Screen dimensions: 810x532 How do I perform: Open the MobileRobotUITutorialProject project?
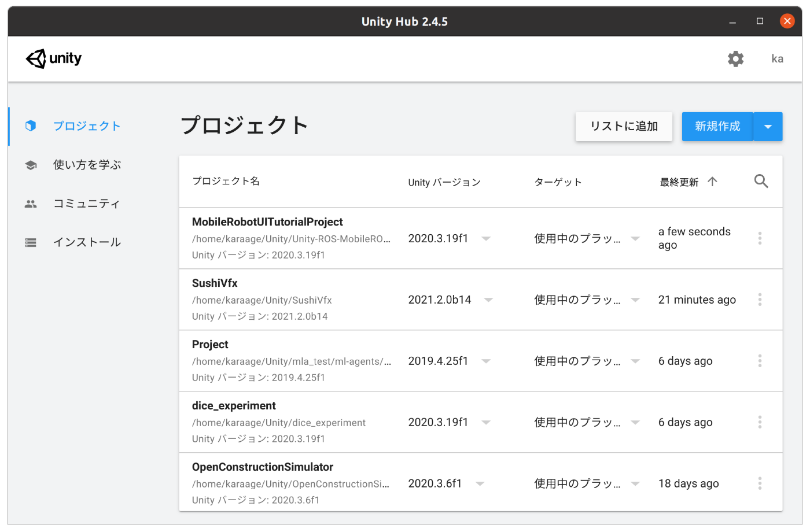[x=267, y=222]
